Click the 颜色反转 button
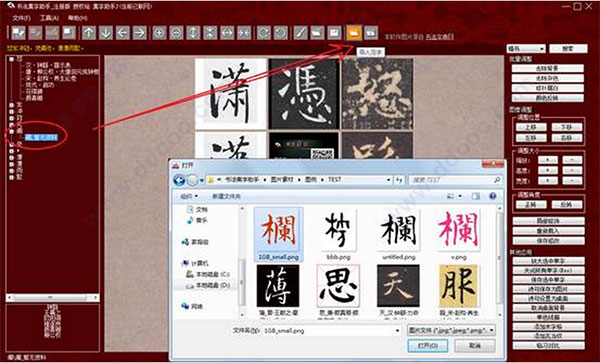The height and width of the screenshot is (363, 600). pos(548,98)
